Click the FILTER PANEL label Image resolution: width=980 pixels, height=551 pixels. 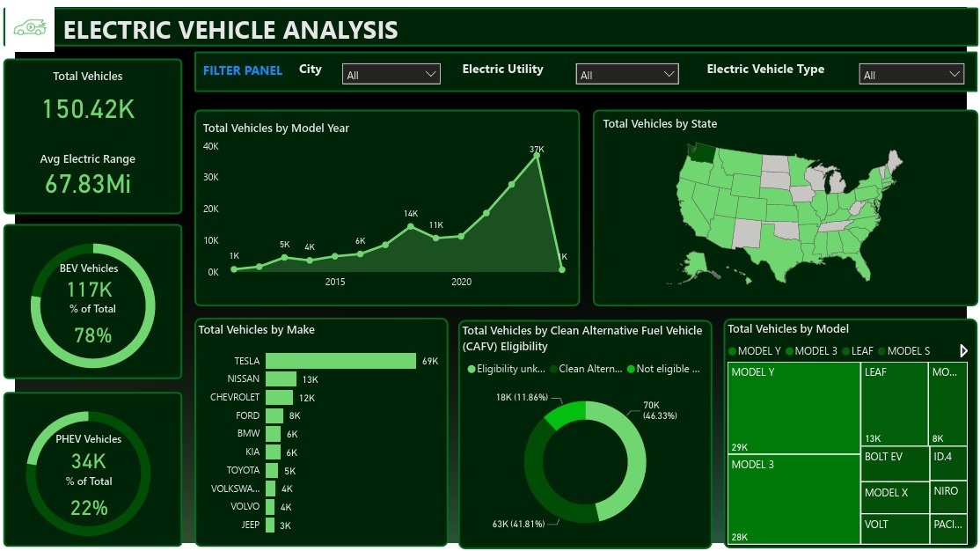[x=243, y=70]
